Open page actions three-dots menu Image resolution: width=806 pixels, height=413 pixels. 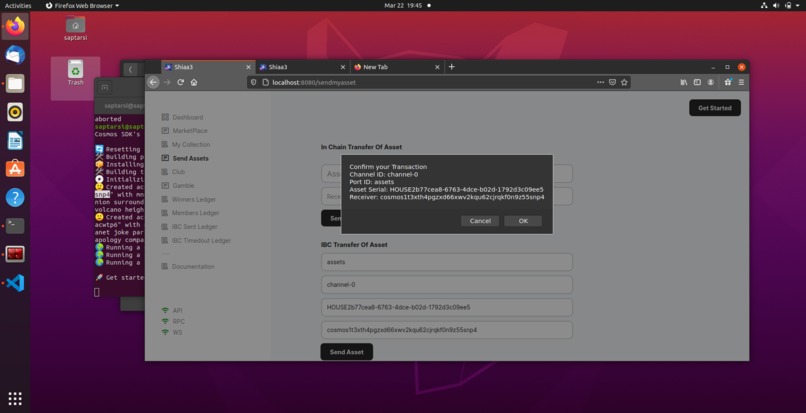[x=600, y=82]
